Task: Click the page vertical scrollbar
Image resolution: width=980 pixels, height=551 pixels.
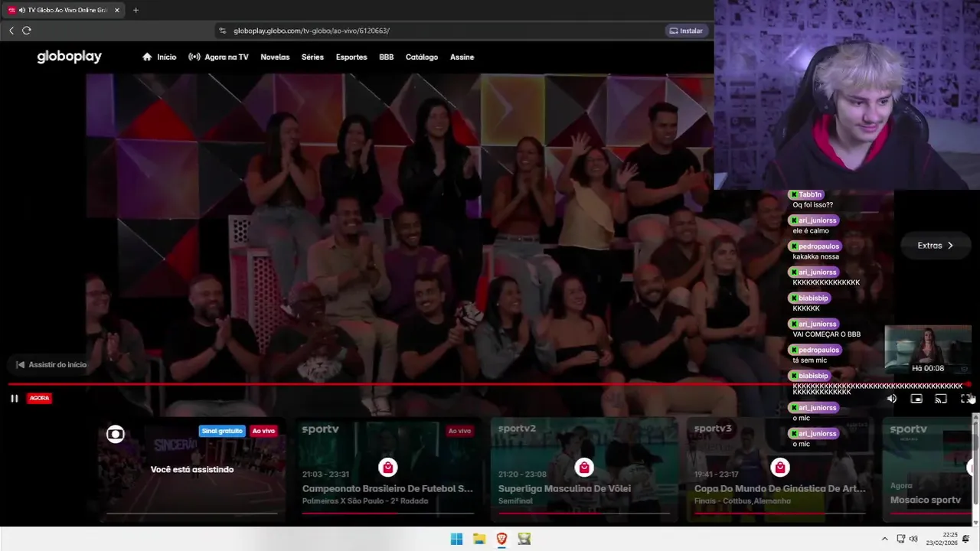Action: coord(975,468)
